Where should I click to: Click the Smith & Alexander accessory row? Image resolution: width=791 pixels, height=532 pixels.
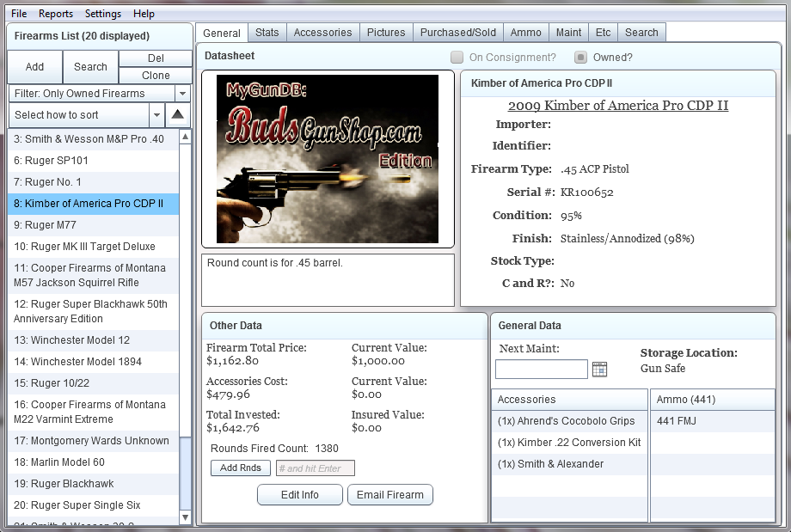click(569, 464)
